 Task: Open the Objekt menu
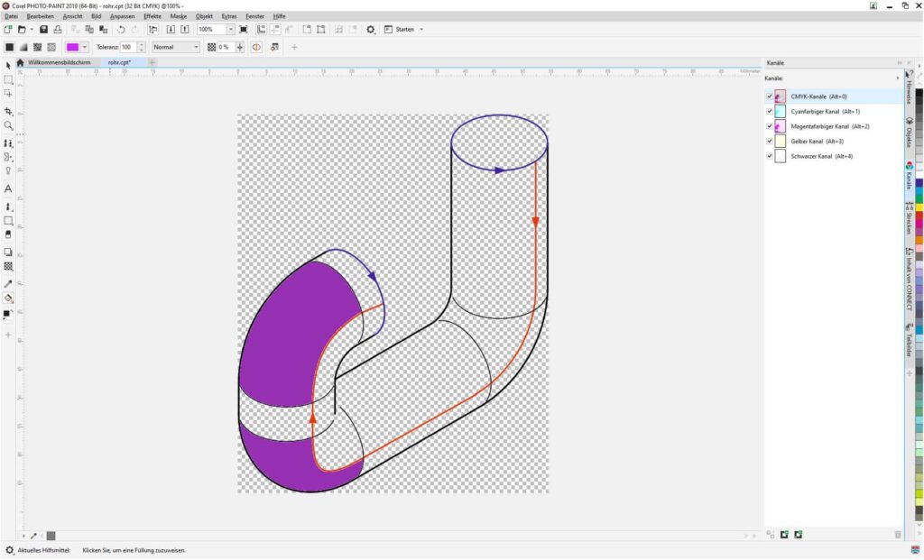(205, 16)
